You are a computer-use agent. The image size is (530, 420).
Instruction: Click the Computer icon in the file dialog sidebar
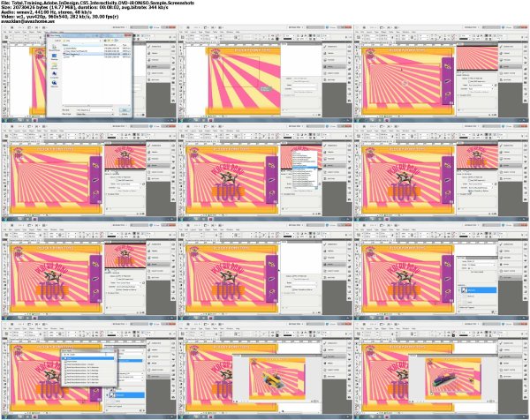[55, 74]
